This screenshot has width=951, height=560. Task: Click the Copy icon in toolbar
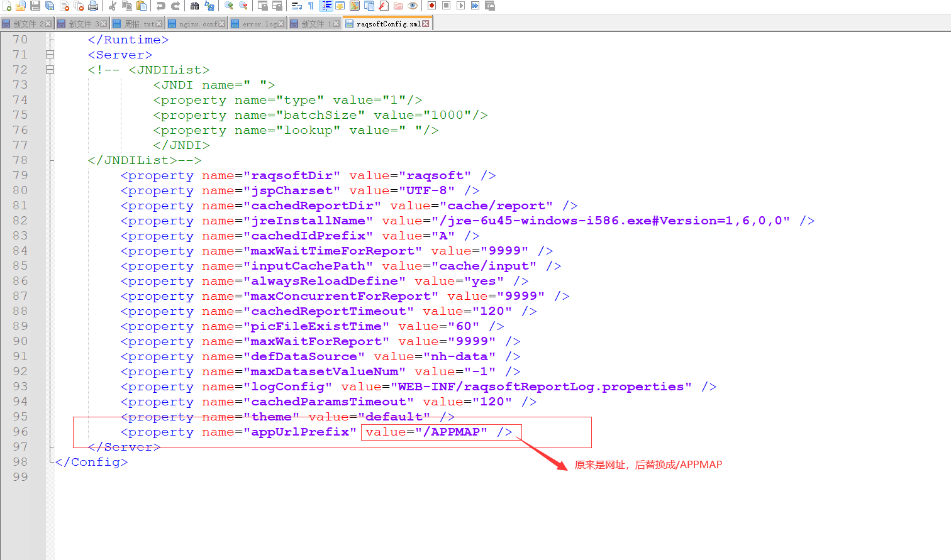coord(127,6)
